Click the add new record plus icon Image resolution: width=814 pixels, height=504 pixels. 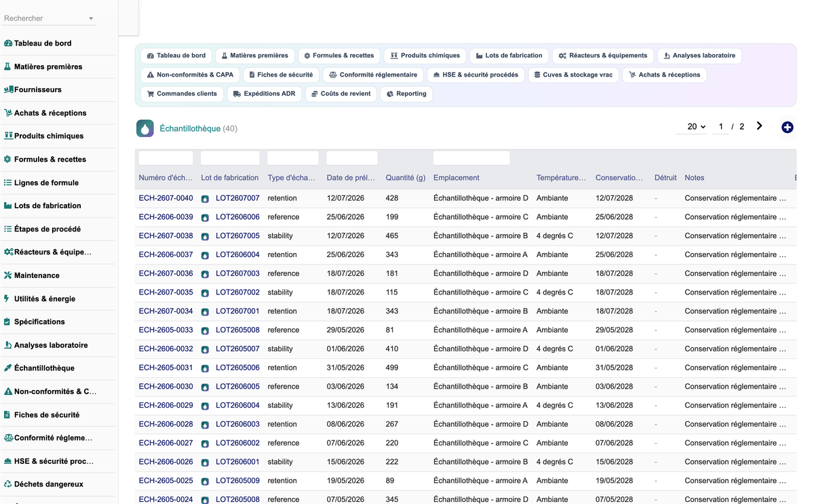tap(787, 128)
